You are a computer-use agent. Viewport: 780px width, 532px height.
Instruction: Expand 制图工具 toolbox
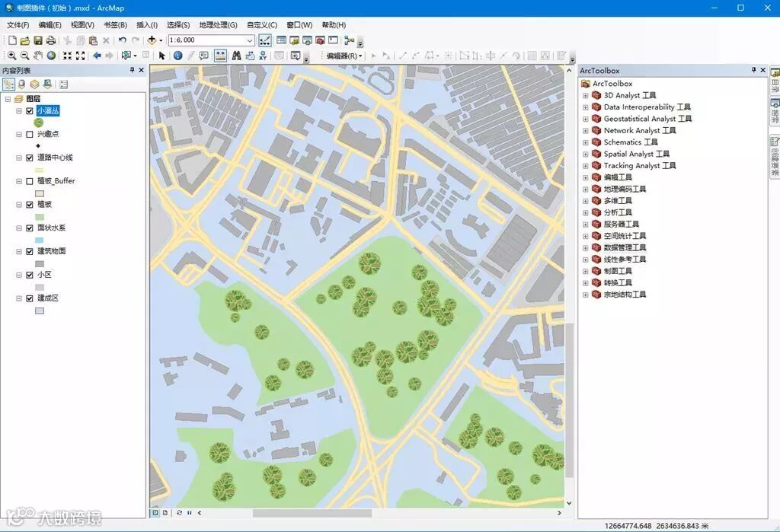586,271
